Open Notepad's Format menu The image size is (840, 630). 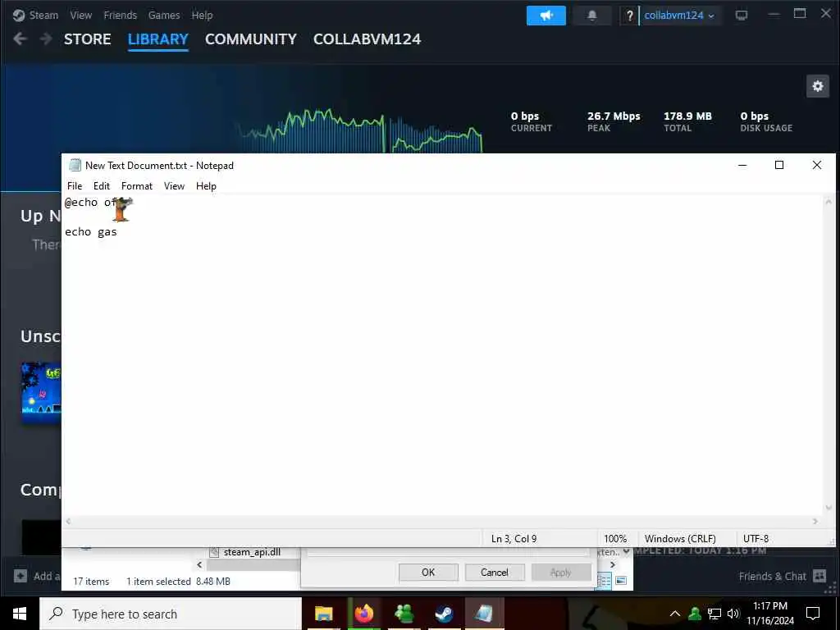(x=137, y=186)
